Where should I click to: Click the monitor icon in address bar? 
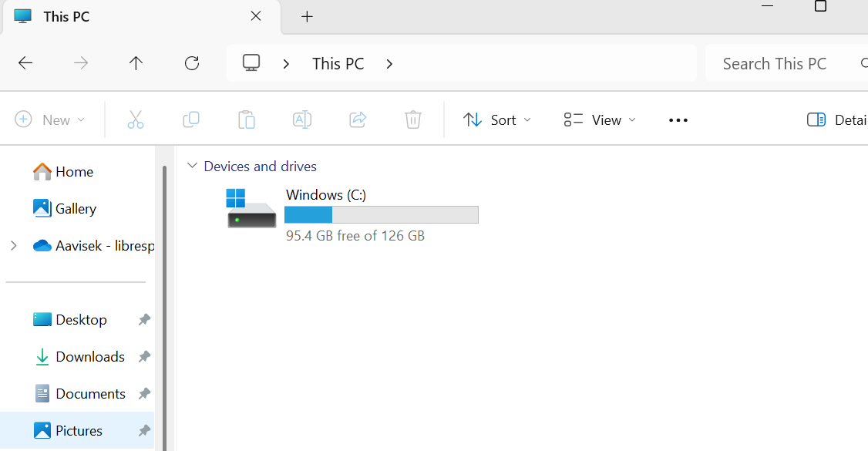coord(251,62)
